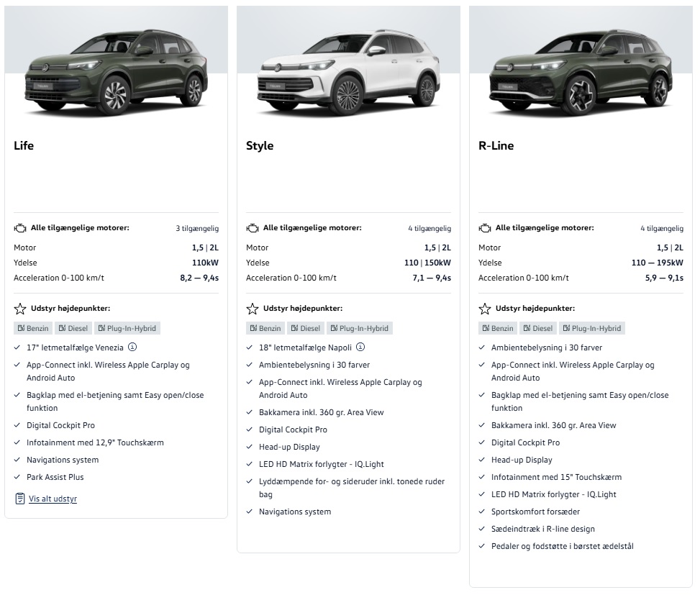Click the star icon in R-Line equipment highlights
This screenshot has height=595, width=700.
click(x=485, y=309)
